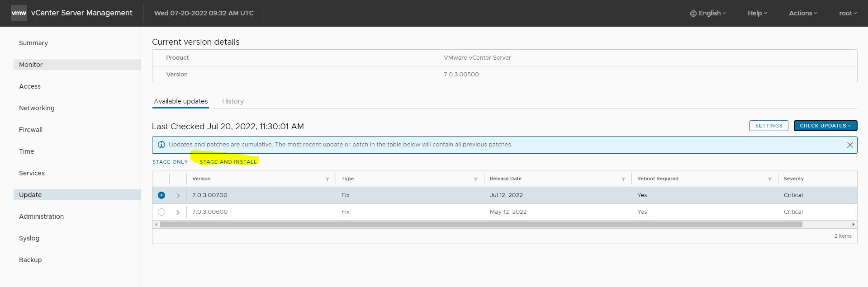The height and width of the screenshot is (287, 868).
Task: Open the English language dropdown
Action: tap(708, 13)
